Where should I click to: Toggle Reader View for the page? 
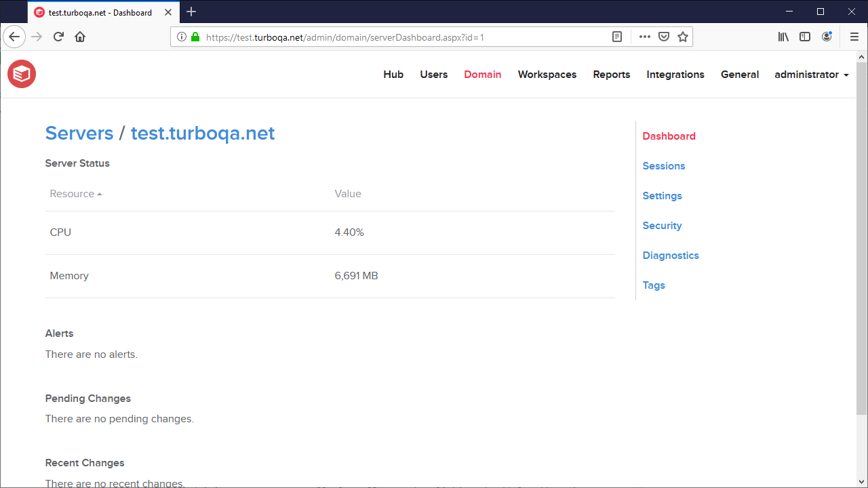[x=616, y=37]
